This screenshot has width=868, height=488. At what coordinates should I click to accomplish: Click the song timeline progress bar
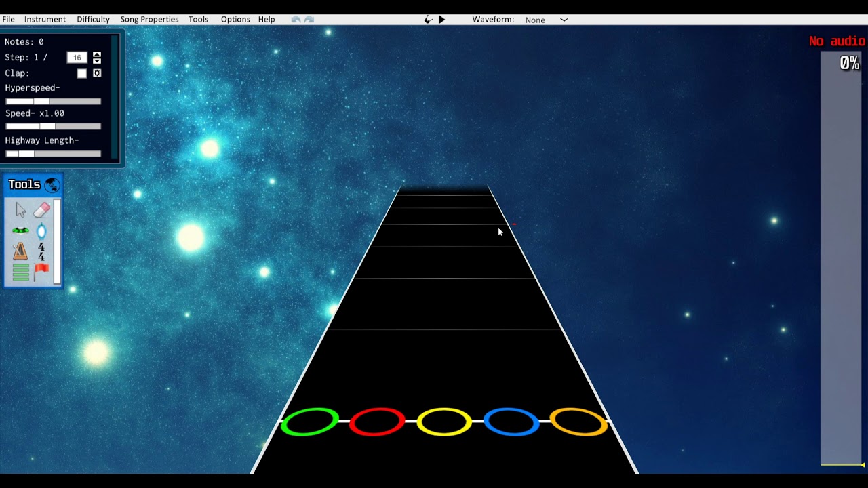click(x=842, y=258)
